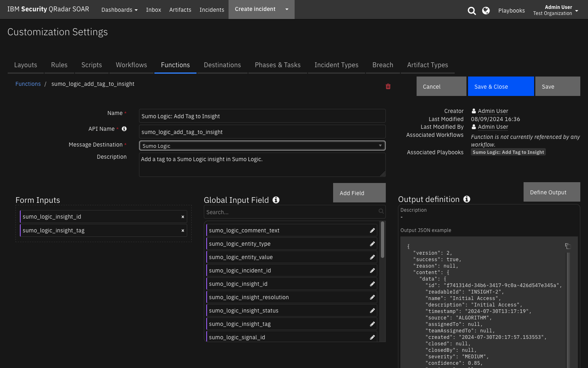Select sumo_logic_insight_tag in Form Inputs
Screen dimensions: 588x368
(103, 230)
